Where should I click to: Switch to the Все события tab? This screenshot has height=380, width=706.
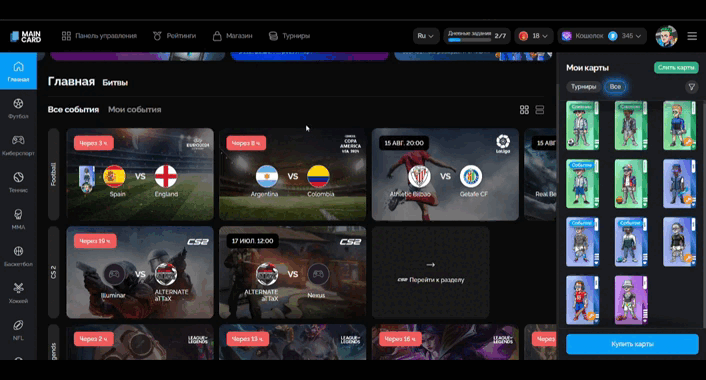(73, 109)
